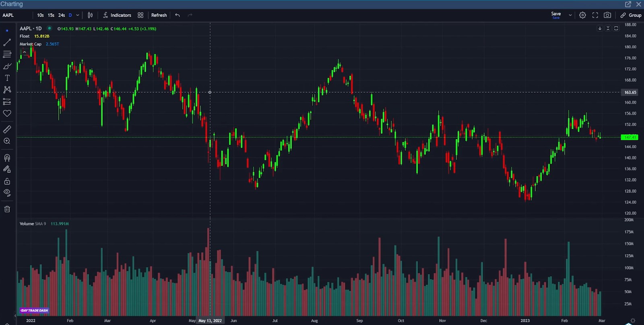Enter fullscreen chart mode

tap(595, 15)
